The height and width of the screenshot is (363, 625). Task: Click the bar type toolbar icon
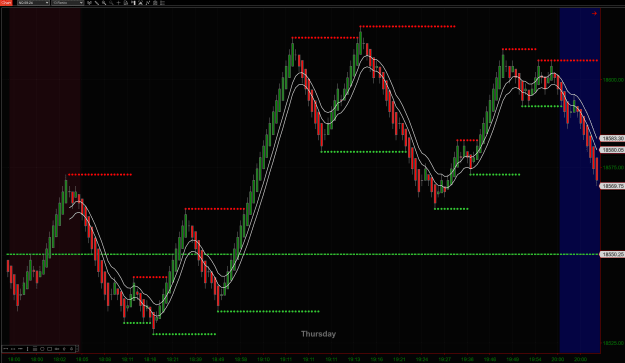[89, 3]
